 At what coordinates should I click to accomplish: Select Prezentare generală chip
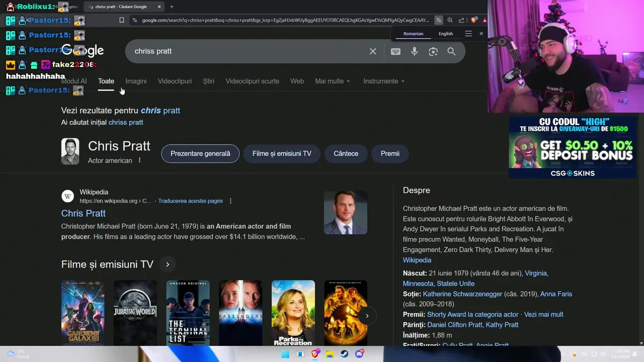click(200, 153)
